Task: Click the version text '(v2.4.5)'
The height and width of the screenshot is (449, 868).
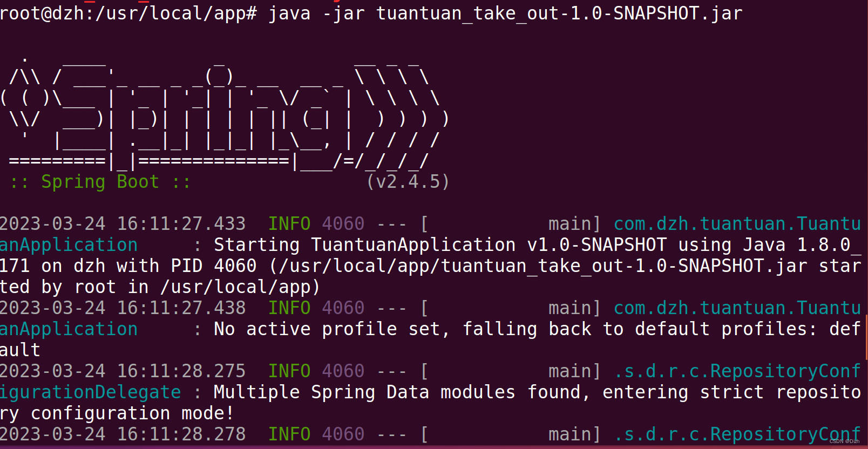Action: click(x=408, y=182)
